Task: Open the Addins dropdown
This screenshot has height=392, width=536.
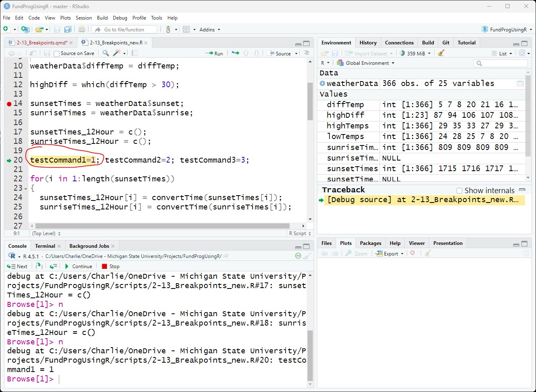Action: point(210,29)
